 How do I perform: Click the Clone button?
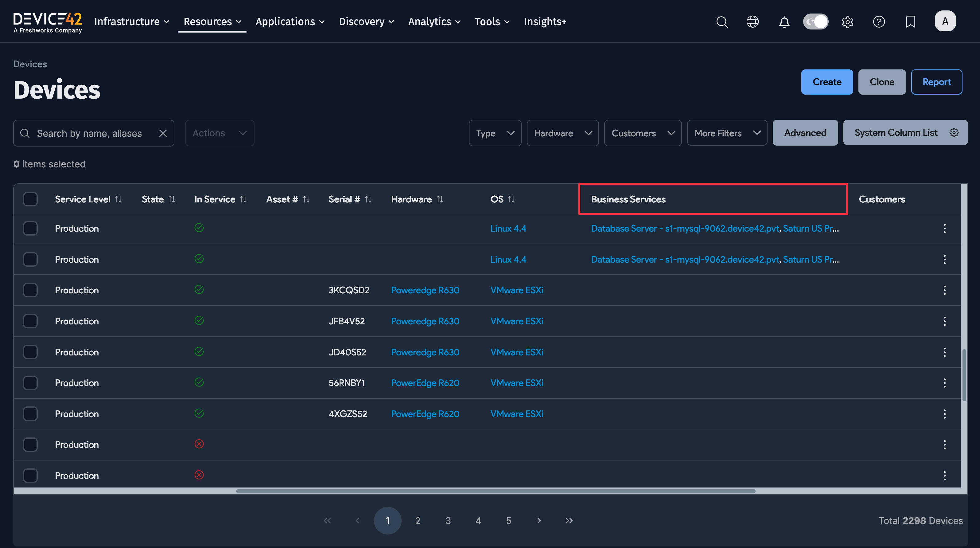click(882, 82)
